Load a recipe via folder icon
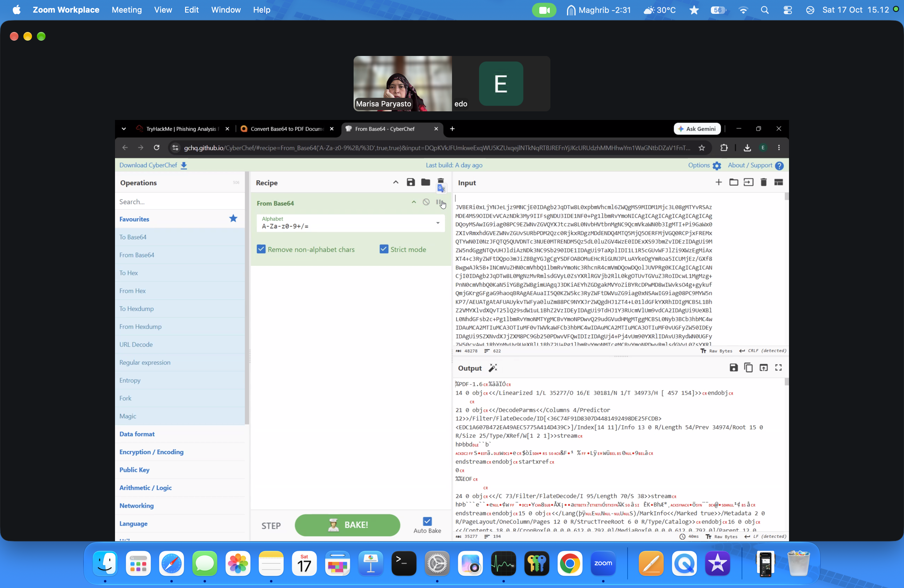Viewport: 904px width, 588px height. (x=426, y=182)
